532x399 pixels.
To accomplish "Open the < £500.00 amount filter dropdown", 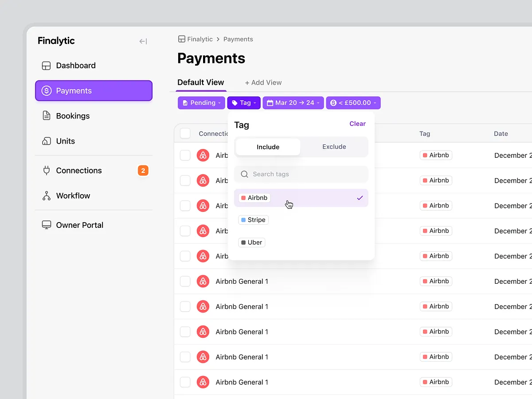I will coord(353,102).
